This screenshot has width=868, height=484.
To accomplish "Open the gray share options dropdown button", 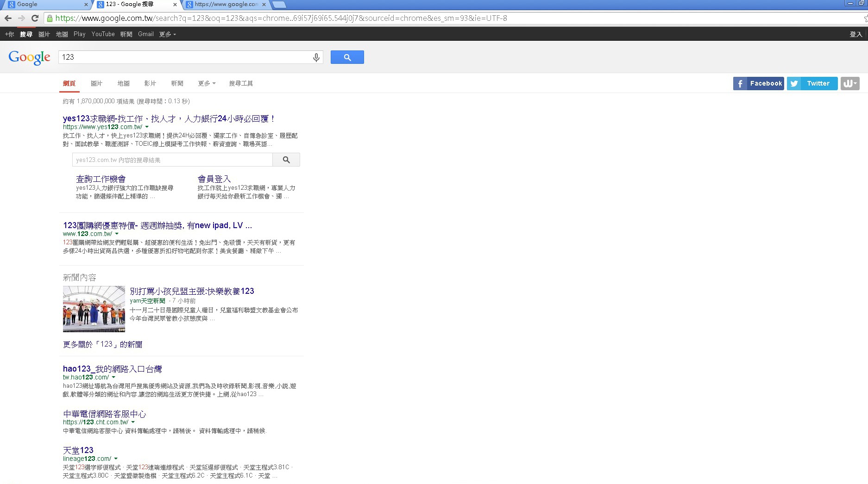I will click(x=850, y=83).
